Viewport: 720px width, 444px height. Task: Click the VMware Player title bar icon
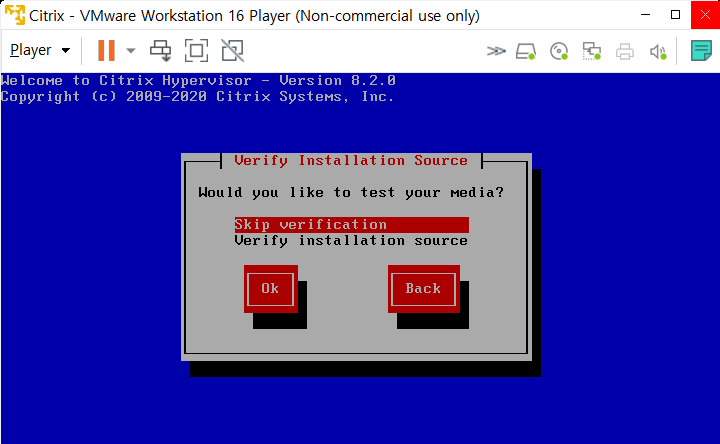pyautogui.click(x=15, y=15)
